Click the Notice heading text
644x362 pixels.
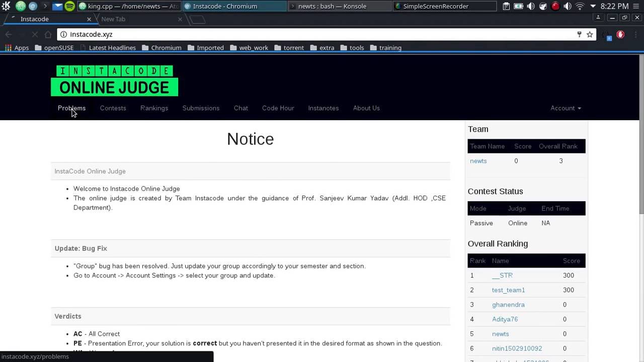pyautogui.click(x=250, y=139)
